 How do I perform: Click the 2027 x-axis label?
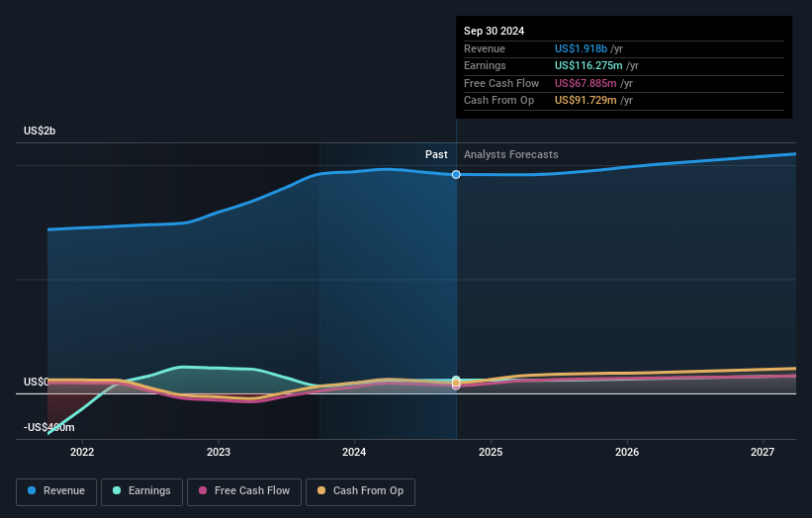point(763,452)
